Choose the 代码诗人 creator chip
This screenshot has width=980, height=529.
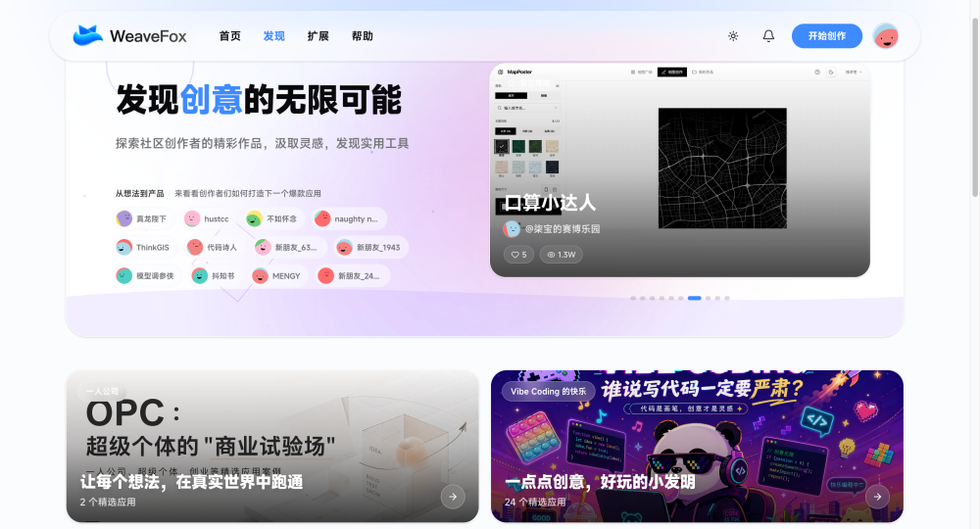[x=215, y=247]
